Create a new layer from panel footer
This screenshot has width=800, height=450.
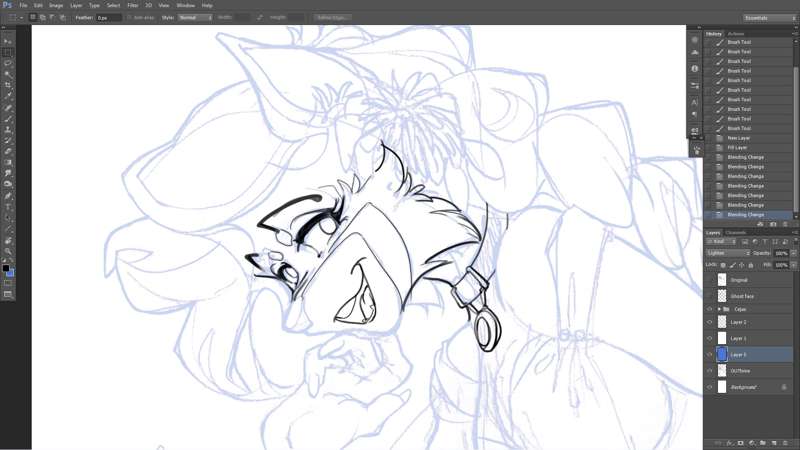pyautogui.click(x=773, y=442)
